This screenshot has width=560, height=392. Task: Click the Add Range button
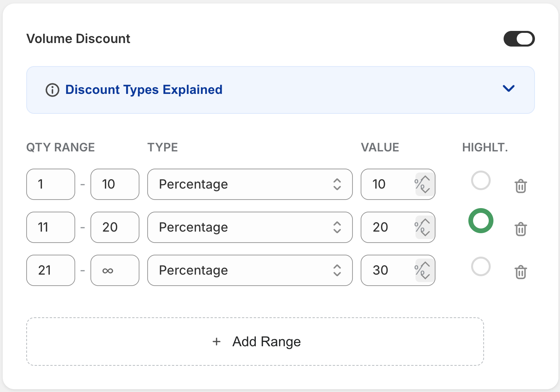pyautogui.click(x=255, y=342)
